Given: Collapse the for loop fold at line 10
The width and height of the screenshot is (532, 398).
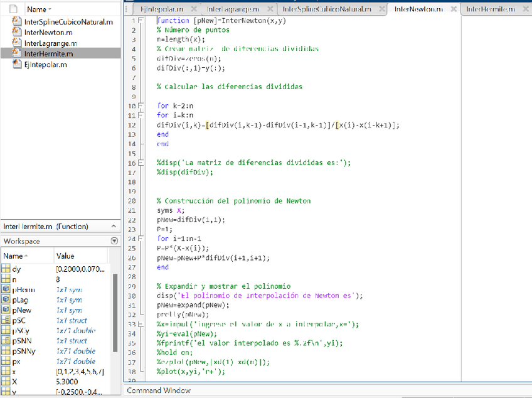Looking at the screenshot, I should click(x=139, y=106).
